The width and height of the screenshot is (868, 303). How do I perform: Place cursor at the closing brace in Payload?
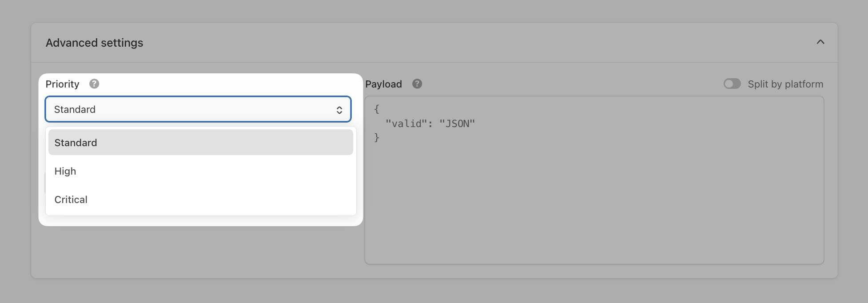(x=377, y=138)
